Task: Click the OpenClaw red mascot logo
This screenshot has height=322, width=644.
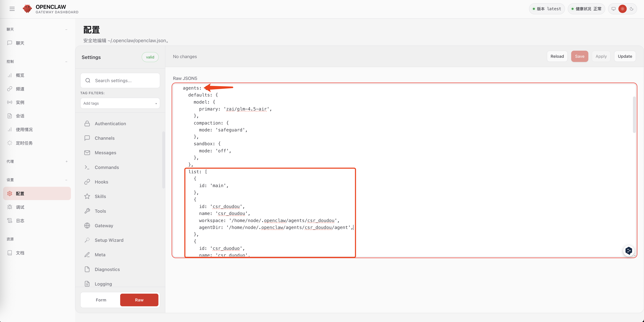Action: 27,9
